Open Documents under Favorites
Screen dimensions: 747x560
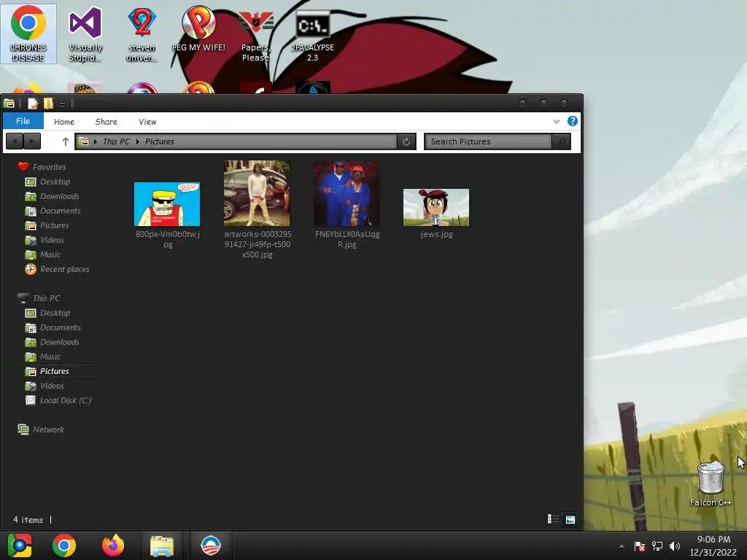(x=60, y=211)
